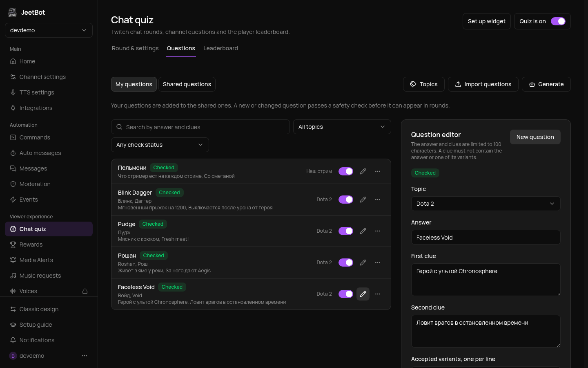Image resolution: width=588 pixels, height=368 pixels.
Task: Open the Round & settings tab
Action: coord(135,48)
